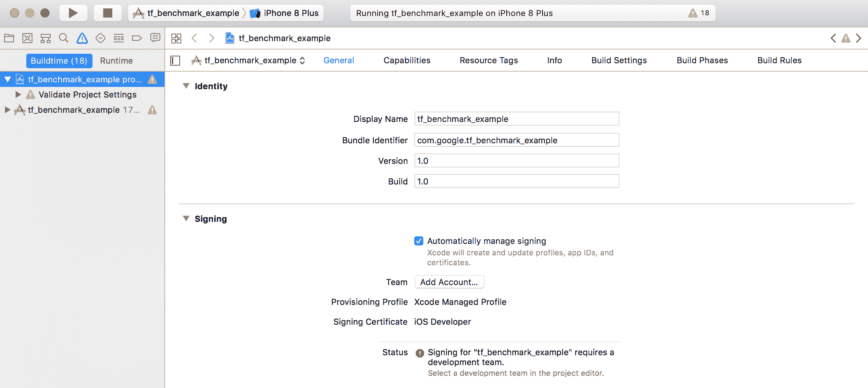
Task: Open the Project navigator folder icon
Action: 9,38
